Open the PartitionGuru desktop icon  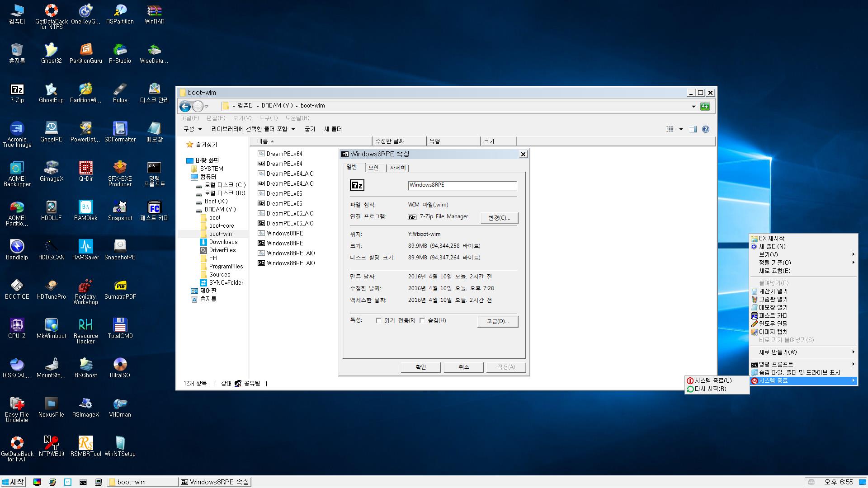[x=86, y=53]
